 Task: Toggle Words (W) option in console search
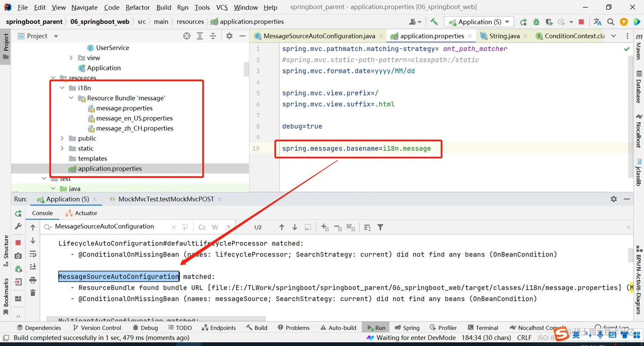pyautogui.click(x=215, y=227)
